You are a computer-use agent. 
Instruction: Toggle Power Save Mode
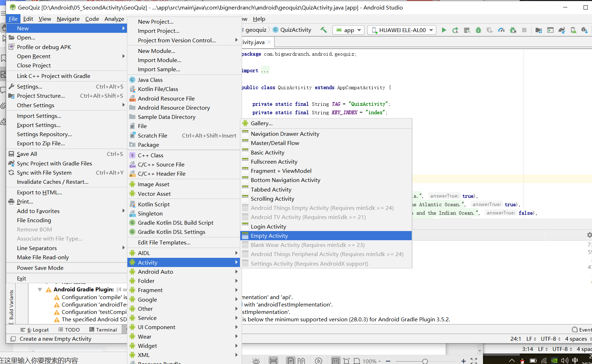[67, 268]
